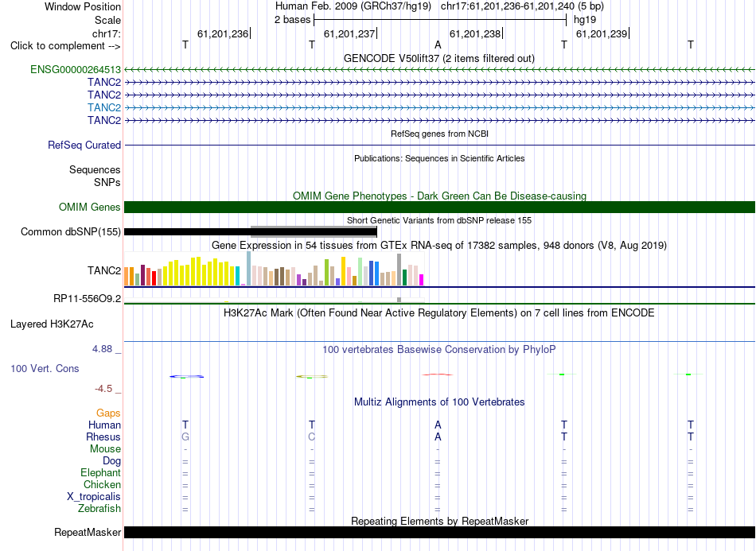
Task: Click the 4.88 conservation scale maximum
Action: click(x=102, y=349)
